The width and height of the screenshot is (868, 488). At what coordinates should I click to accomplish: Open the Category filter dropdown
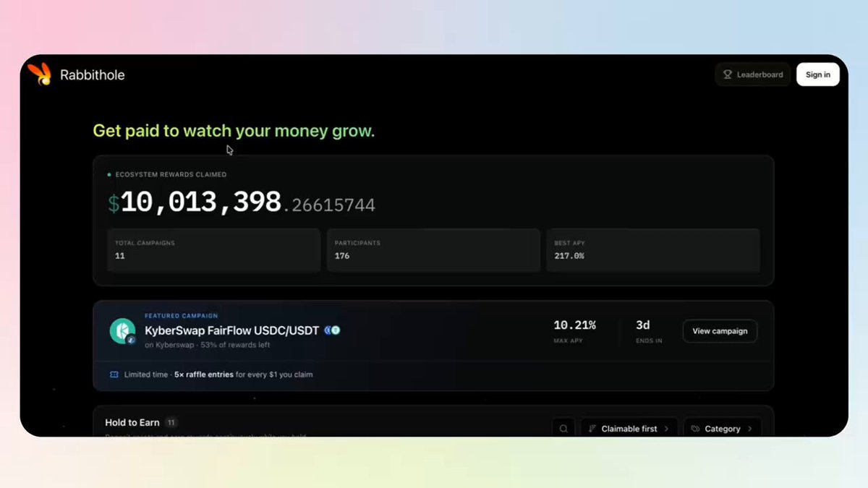click(722, 429)
